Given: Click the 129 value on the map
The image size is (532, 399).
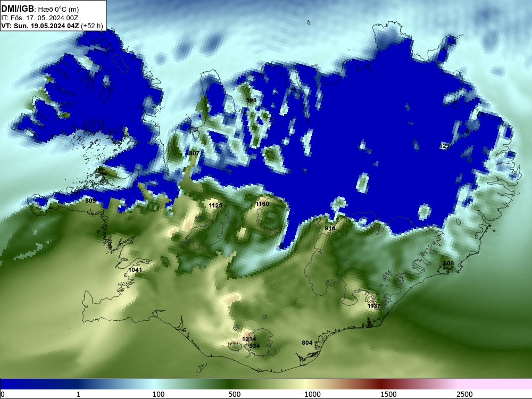Looking at the screenshot, I should (444, 146).
